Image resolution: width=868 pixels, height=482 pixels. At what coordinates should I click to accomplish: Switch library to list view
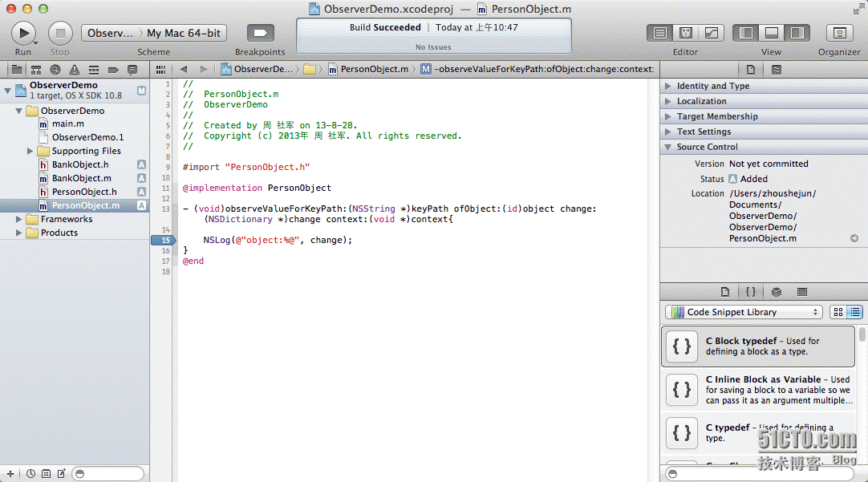854,312
